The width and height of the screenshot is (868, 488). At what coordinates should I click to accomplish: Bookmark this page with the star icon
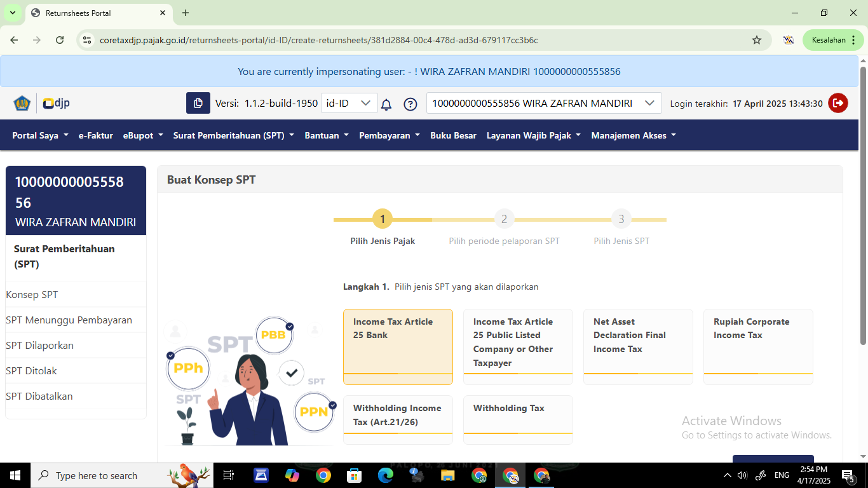(756, 40)
